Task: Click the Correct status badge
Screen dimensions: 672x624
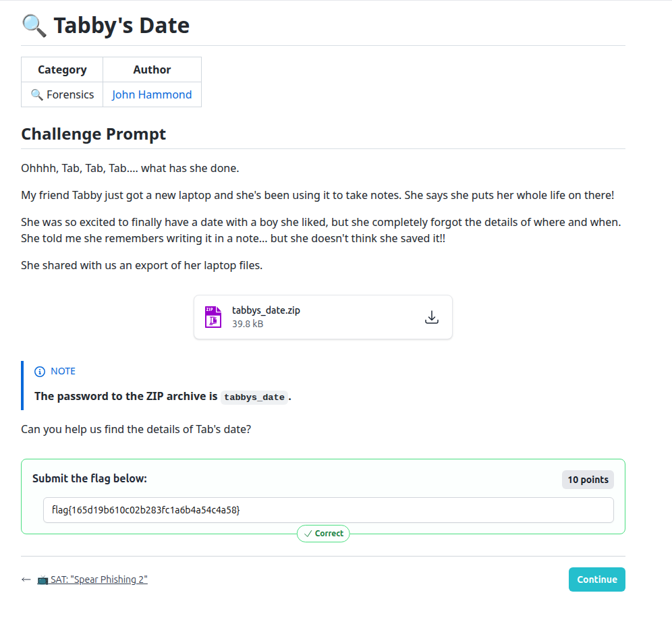Action: pos(323,533)
